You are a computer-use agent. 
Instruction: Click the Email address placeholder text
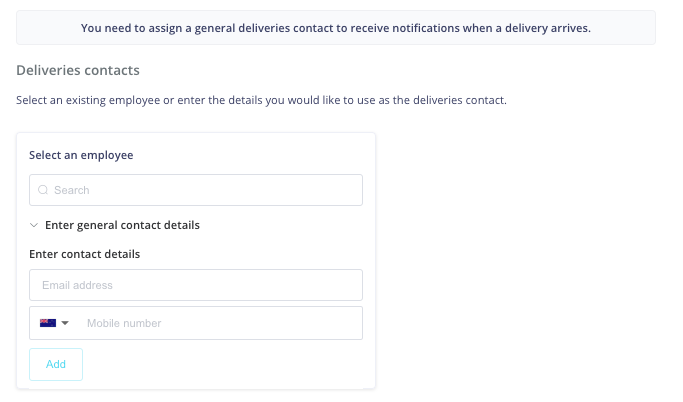(77, 285)
